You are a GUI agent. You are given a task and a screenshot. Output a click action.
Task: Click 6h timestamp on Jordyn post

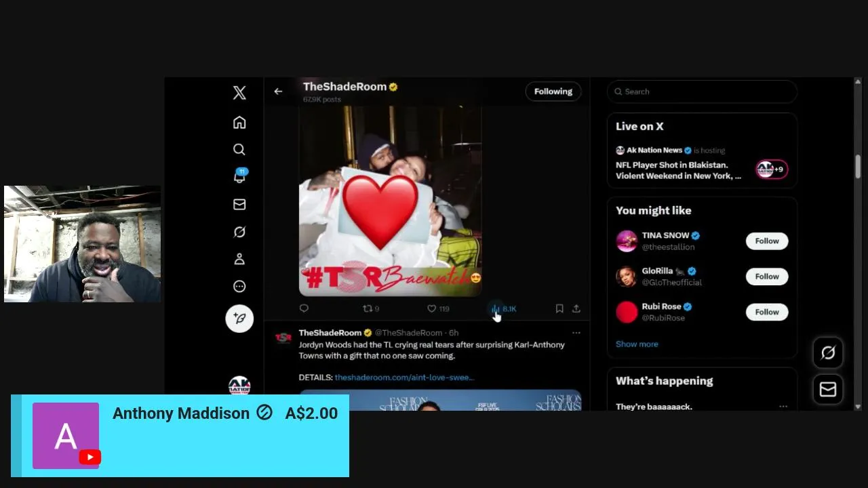coord(454,333)
